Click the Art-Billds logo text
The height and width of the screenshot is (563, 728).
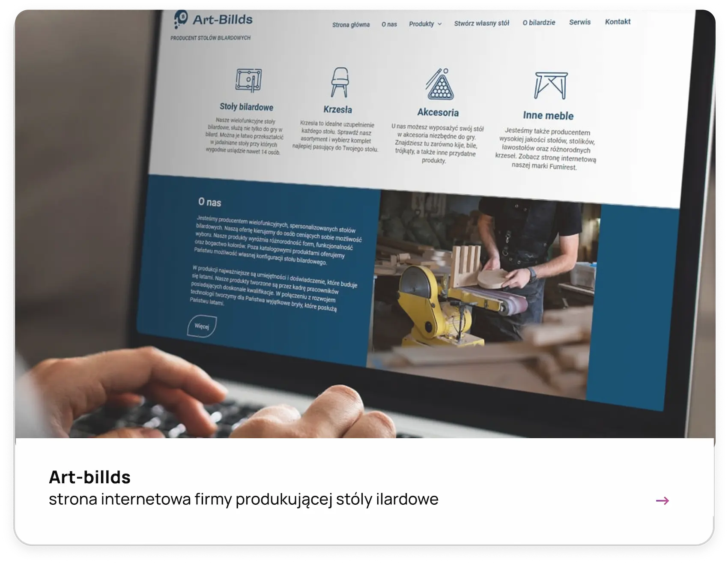pos(223,19)
